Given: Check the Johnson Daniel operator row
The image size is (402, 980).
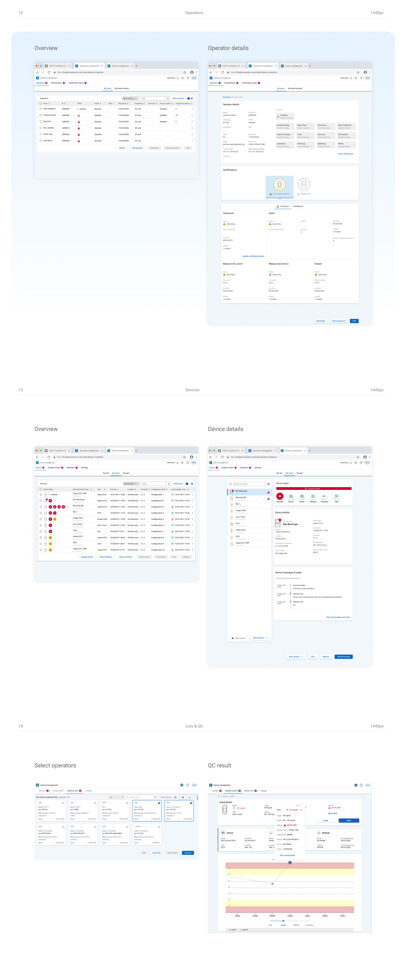Looking at the screenshot, I should coord(41,115).
